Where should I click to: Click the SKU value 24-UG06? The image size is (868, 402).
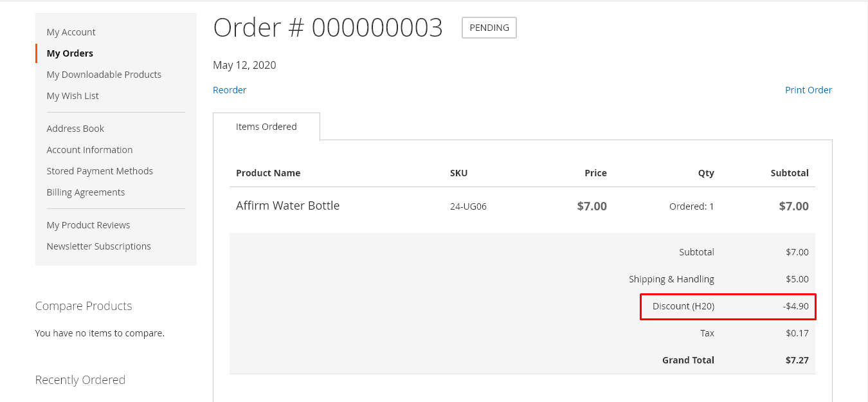point(468,206)
